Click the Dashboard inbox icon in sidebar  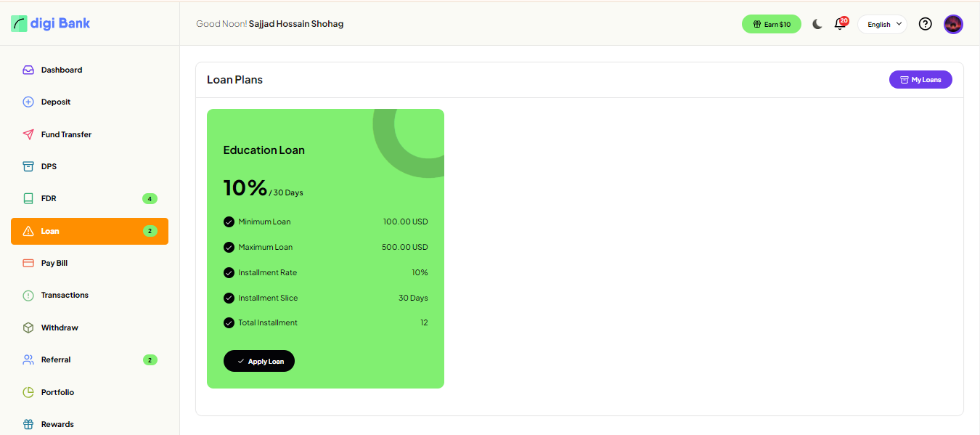pyautogui.click(x=28, y=70)
